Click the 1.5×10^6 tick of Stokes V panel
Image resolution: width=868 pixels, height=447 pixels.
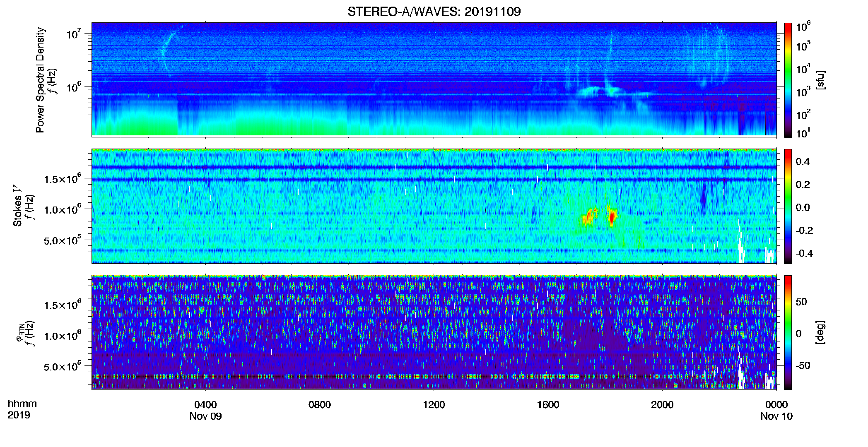click(x=63, y=179)
